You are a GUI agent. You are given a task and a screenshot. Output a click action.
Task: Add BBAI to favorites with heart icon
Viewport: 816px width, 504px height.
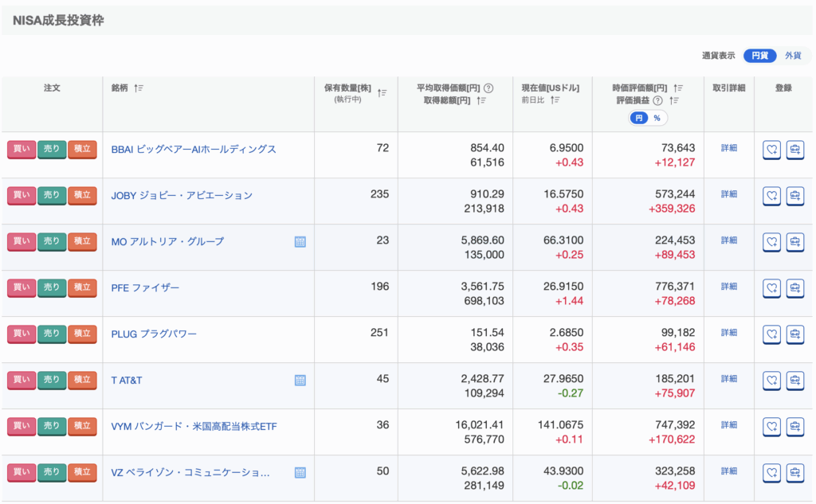coord(771,150)
